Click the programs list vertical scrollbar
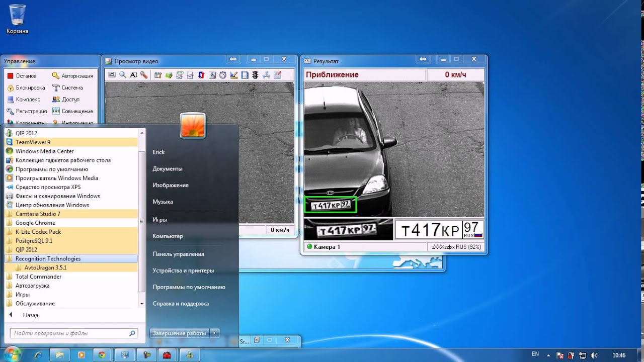The height and width of the screenshot is (362, 644). (x=142, y=218)
